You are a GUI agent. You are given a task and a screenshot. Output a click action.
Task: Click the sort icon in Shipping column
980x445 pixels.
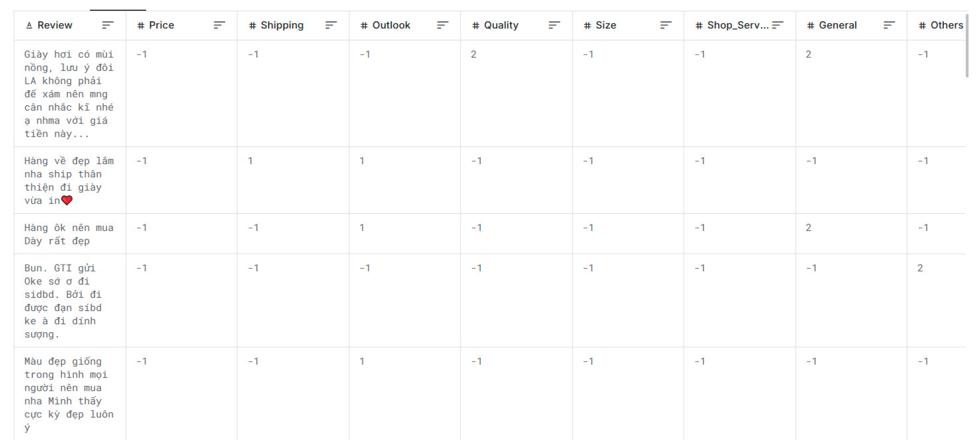click(x=331, y=25)
